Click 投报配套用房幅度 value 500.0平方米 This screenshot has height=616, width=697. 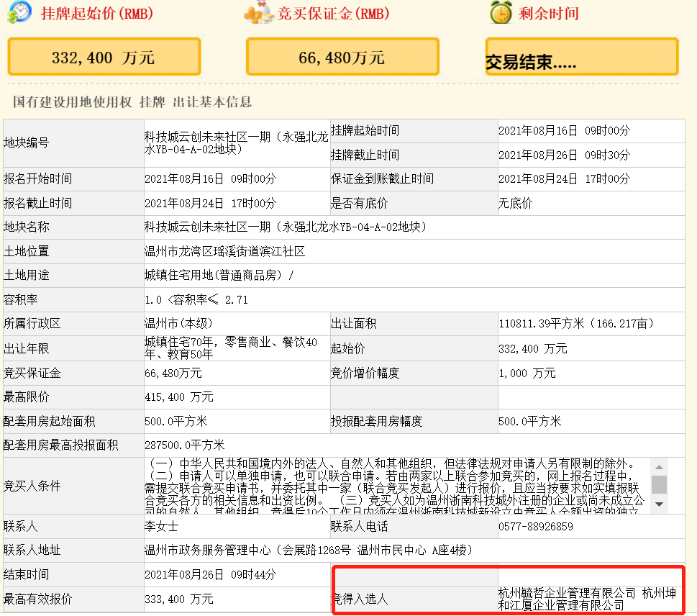pos(530,421)
